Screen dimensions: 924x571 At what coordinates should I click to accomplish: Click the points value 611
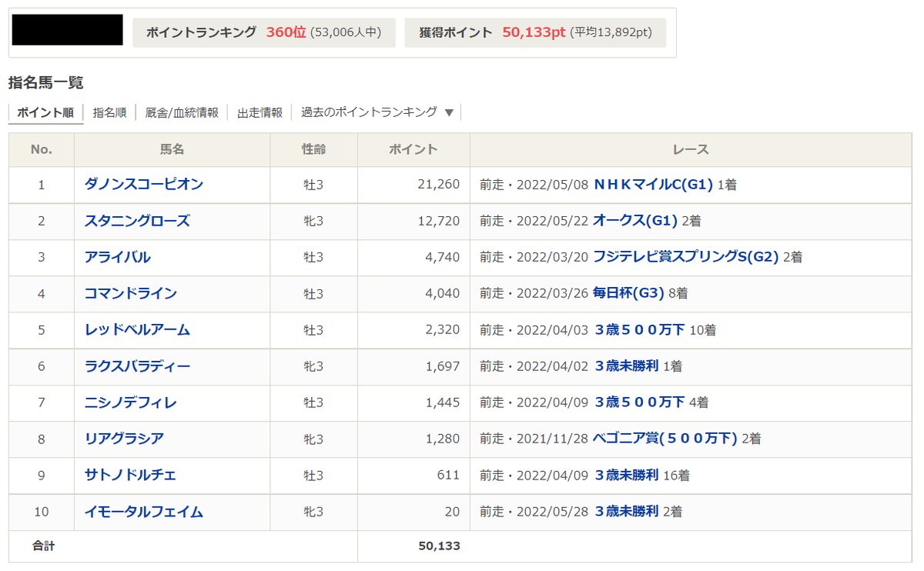pos(448,475)
